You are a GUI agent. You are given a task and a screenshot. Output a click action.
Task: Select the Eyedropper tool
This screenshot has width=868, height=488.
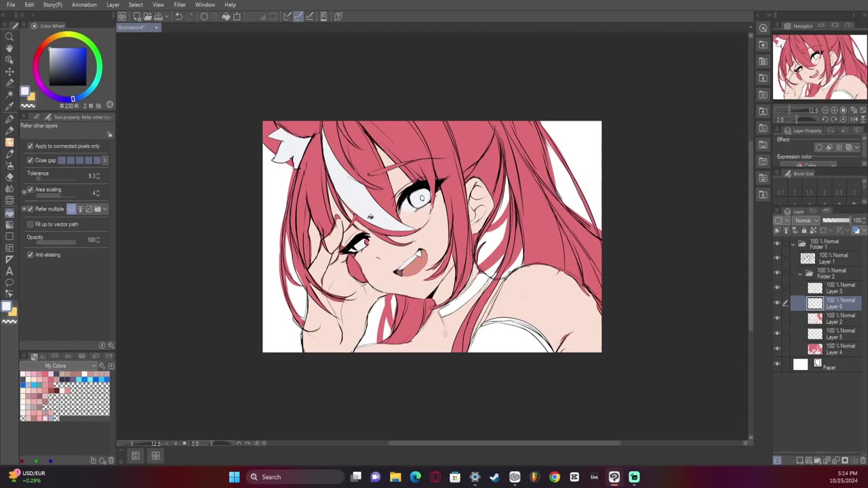(9, 106)
